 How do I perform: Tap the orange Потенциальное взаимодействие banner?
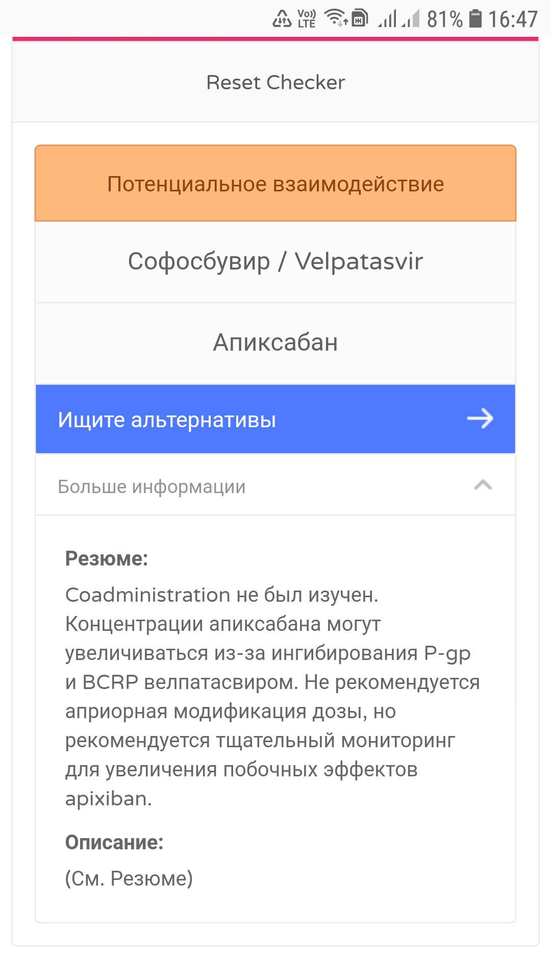[x=275, y=184]
